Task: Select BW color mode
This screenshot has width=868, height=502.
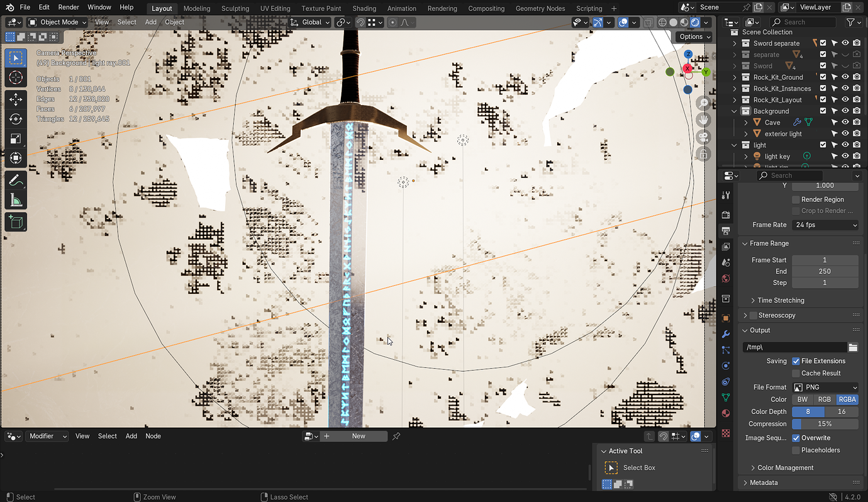Action: click(803, 399)
